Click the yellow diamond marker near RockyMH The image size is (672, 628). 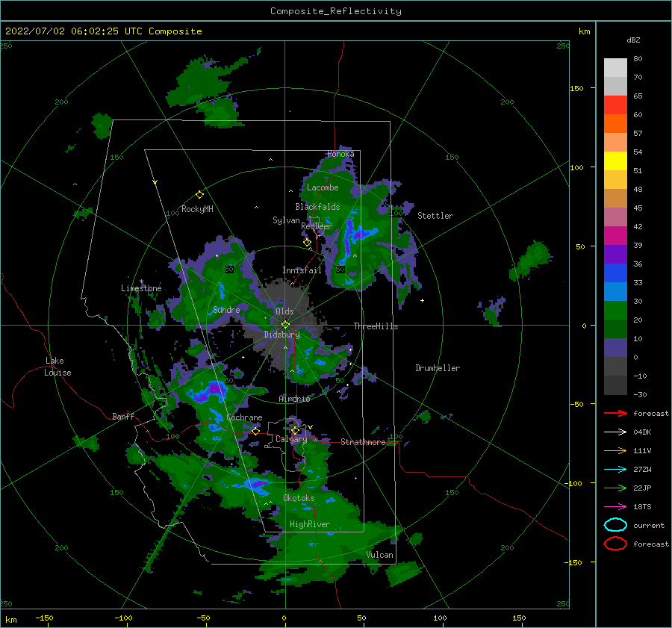coord(199,195)
